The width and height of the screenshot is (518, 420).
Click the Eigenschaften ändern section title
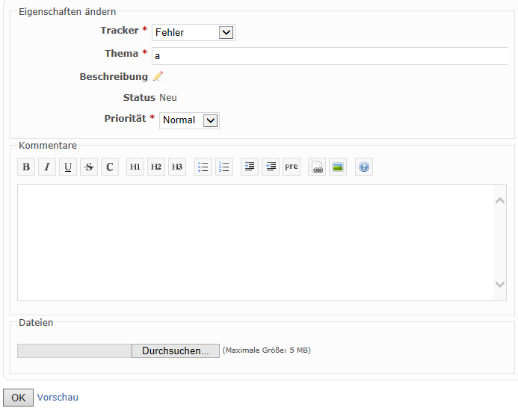67,12
